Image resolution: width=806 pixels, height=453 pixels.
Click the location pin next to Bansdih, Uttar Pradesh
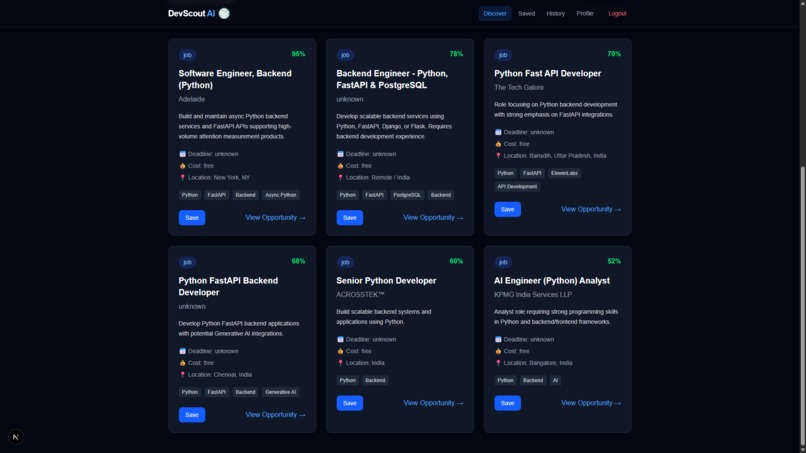498,156
